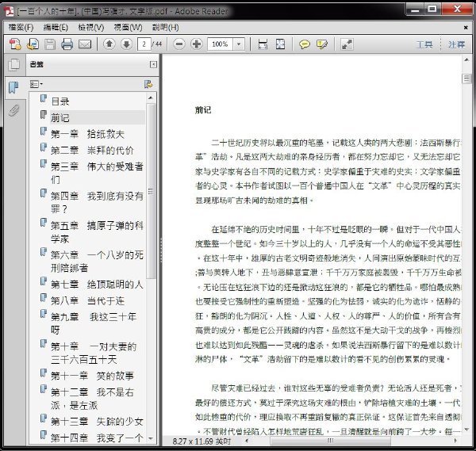Click the horizontal scroll left arrow
The width and height of the screenshot is (476, 451).
[247, 440]
